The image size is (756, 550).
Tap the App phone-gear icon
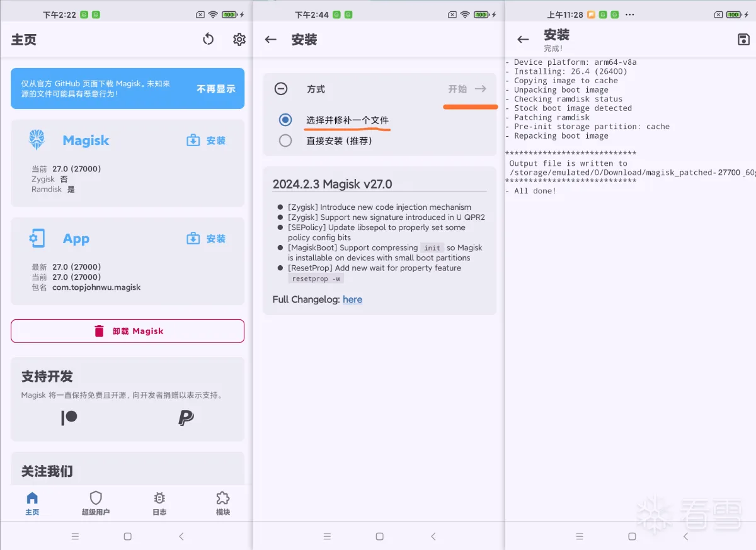tap(37, 238)
